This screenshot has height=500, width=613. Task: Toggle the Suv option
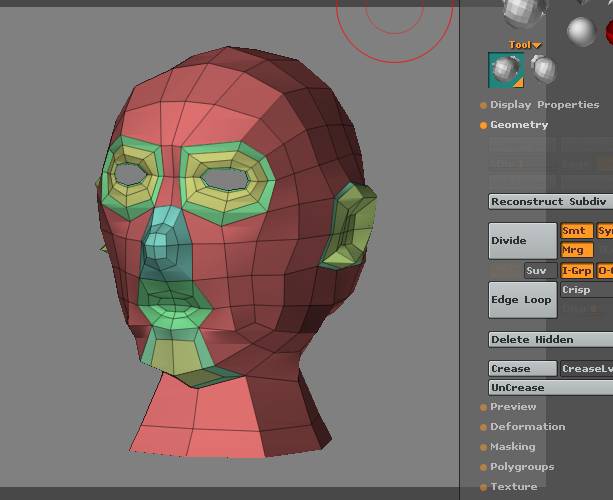click(x=540, y=271)
